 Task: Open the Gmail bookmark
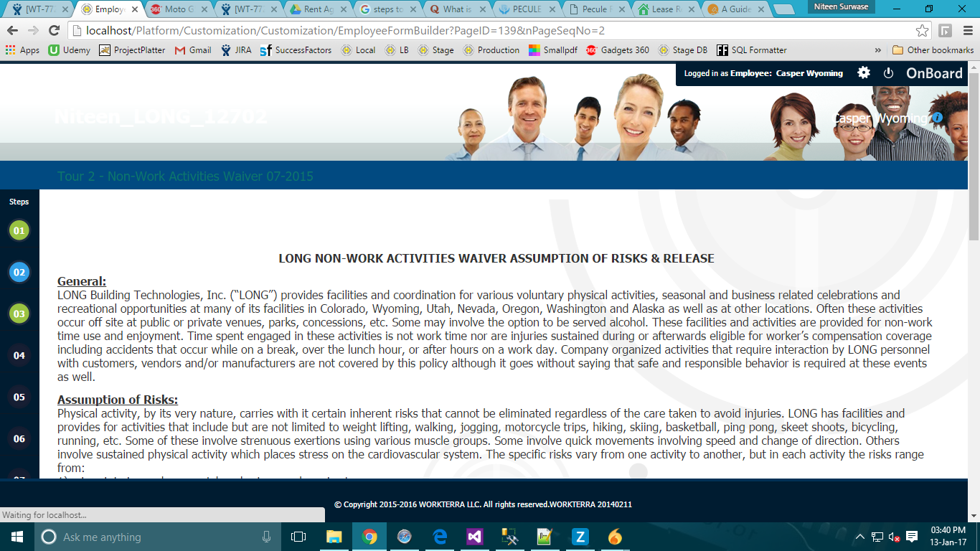tap(193, 50)
